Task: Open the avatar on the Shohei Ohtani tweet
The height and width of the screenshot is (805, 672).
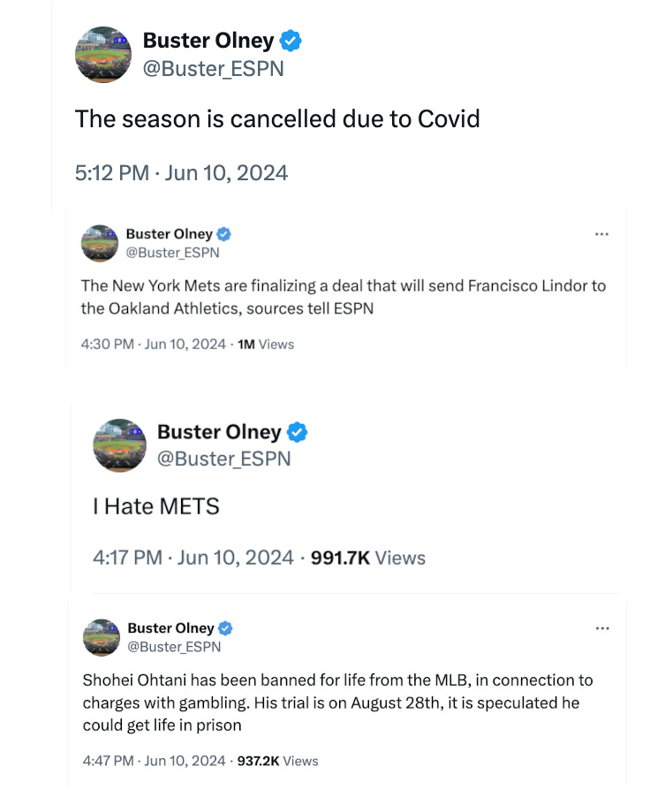Action: click(x=102, y=638)
